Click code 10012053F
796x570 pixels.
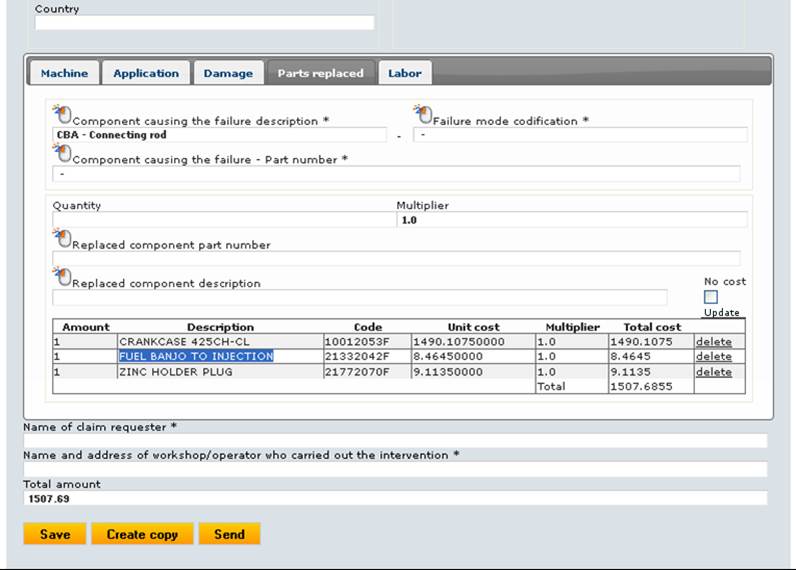point(357,342)
